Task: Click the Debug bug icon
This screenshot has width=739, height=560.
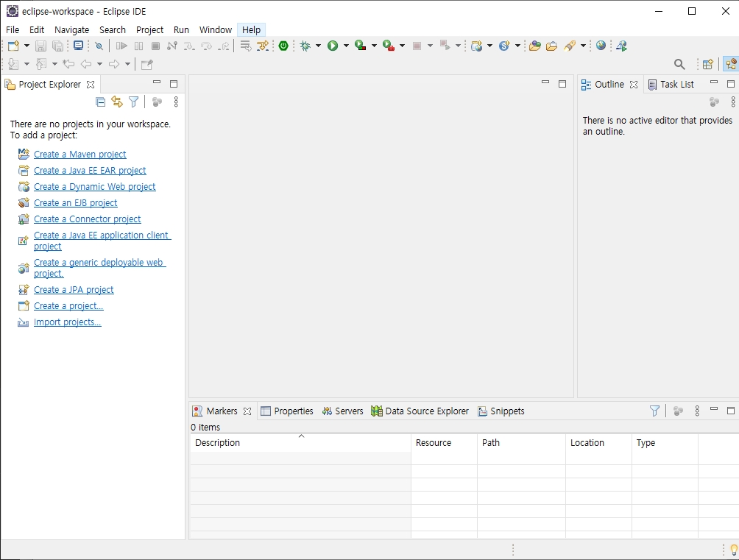Action: (x=305, y=46)
